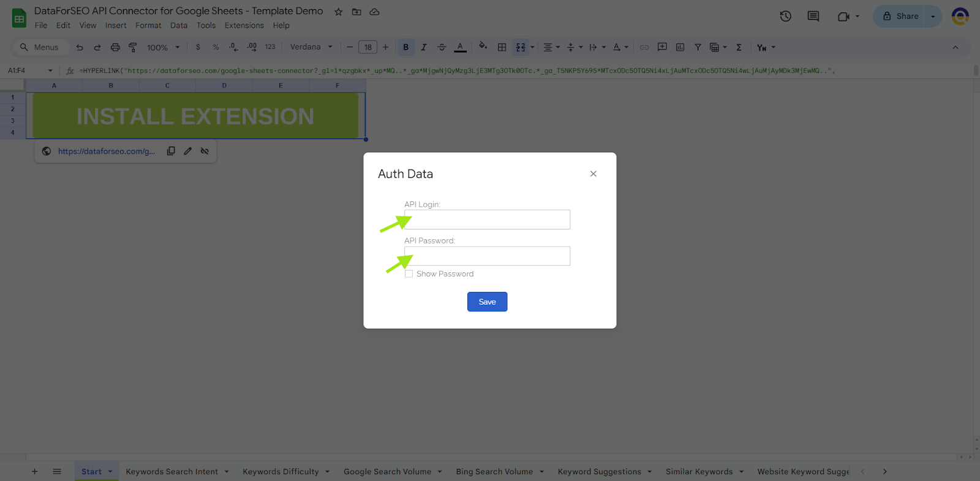Remove link with unlink icon

tap(205, 151)
